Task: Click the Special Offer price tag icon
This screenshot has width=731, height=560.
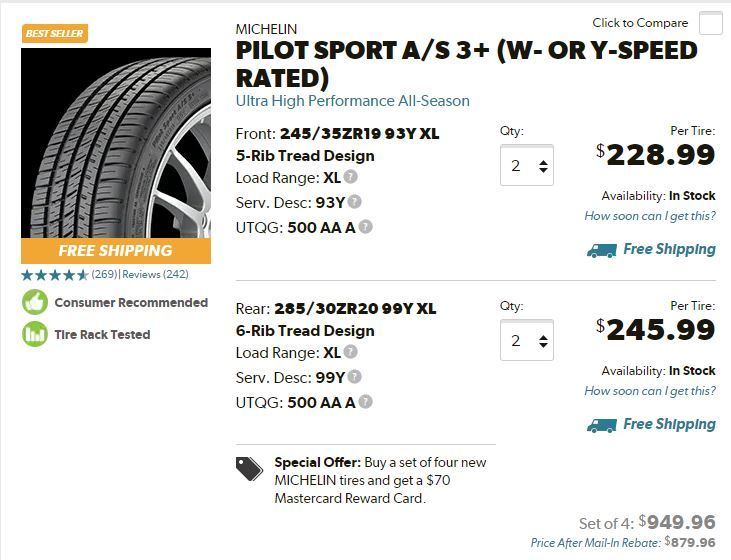Action: coord(250,469)
